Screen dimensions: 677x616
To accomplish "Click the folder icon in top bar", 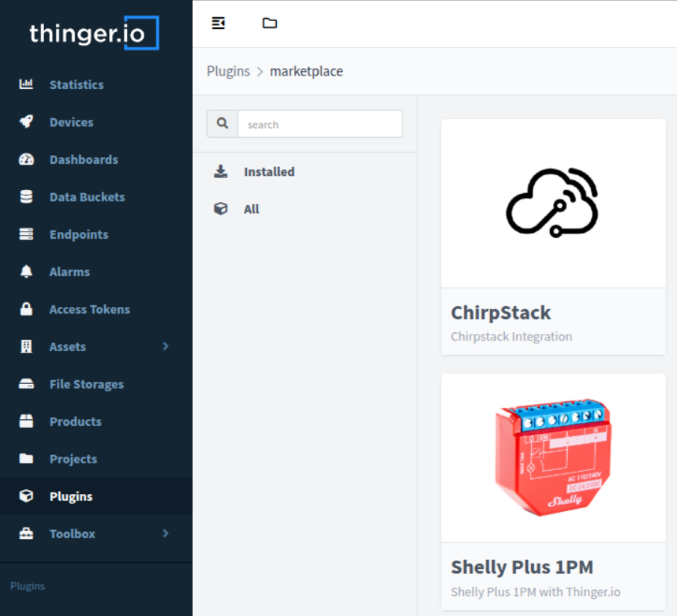I will point(269,23).
